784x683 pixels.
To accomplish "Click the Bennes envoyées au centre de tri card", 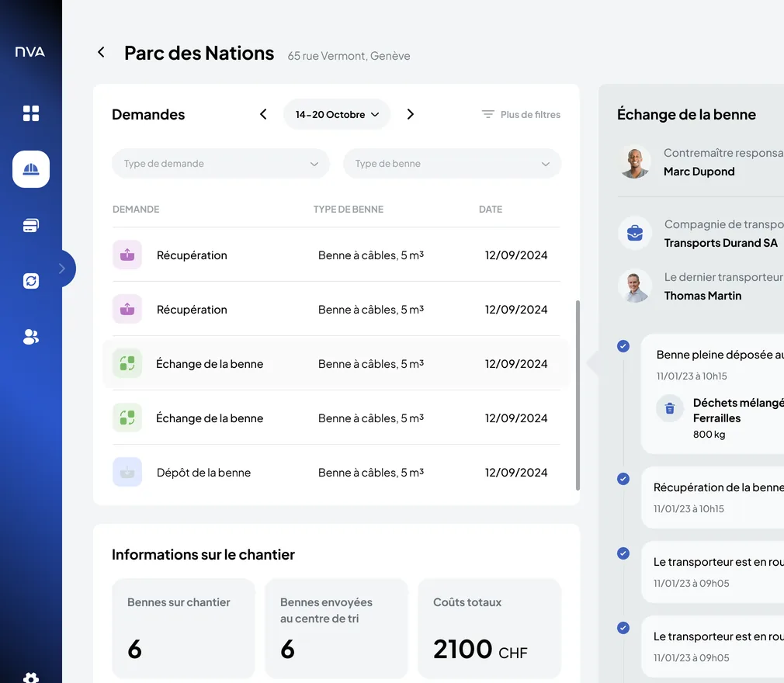I will (x=337, y=629).
